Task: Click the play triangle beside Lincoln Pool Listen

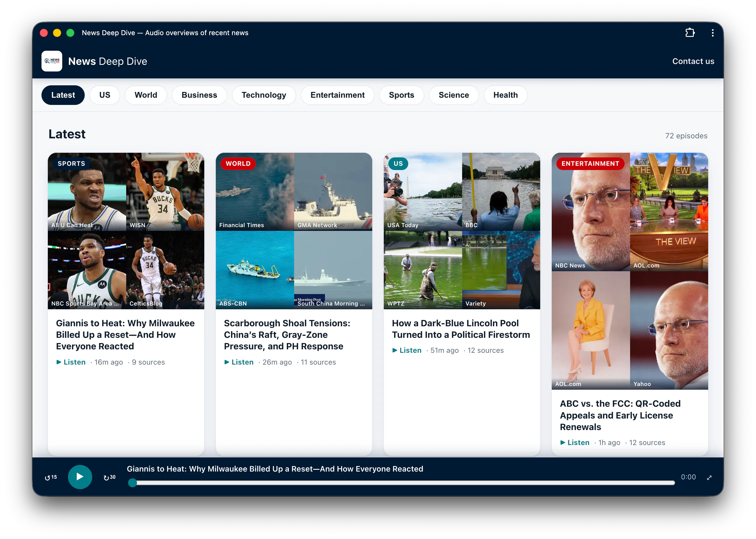Action: tap(395, 350)
